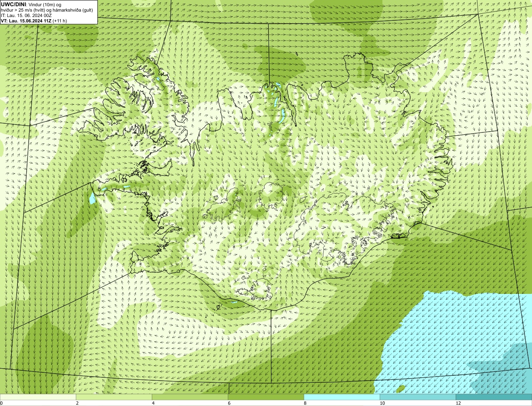
Task: Click the "4" tick label on the color scale
Action: point(153,403)
